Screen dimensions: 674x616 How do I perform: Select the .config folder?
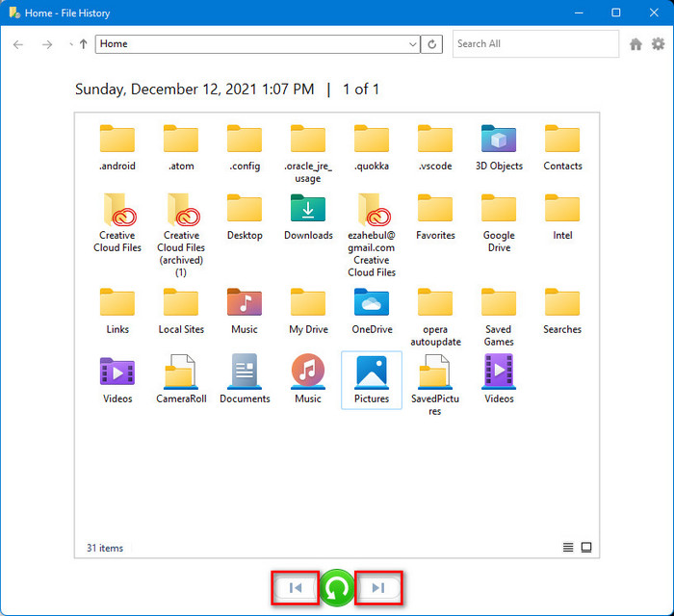coord(245,147)
